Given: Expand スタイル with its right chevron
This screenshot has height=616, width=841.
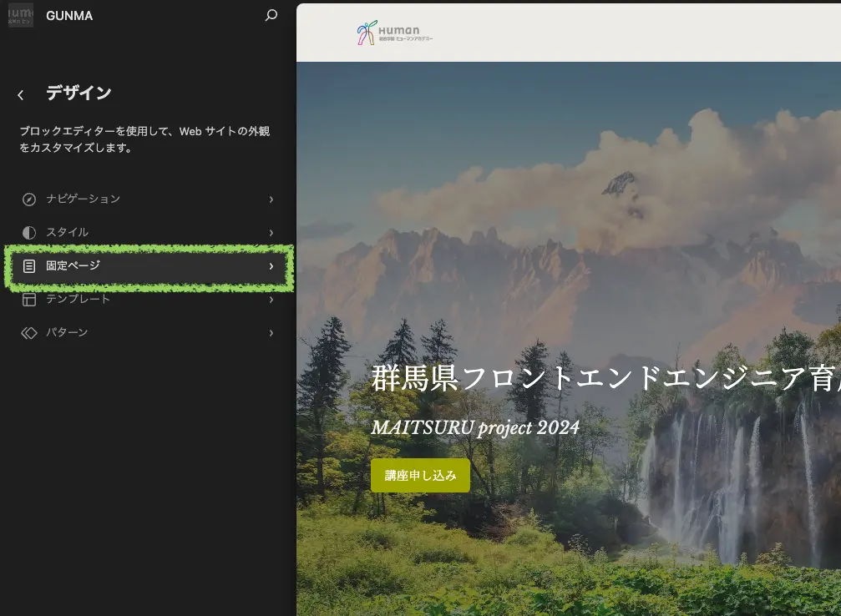Looking at the screenshot, I should click(271, 233).
